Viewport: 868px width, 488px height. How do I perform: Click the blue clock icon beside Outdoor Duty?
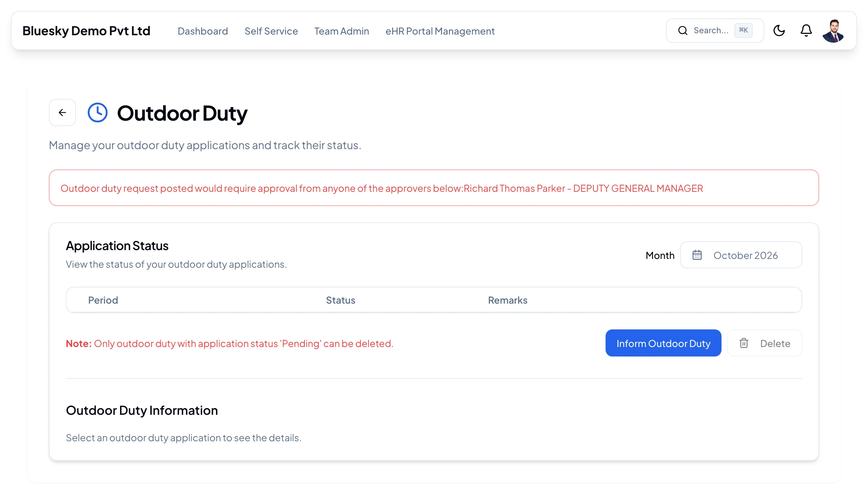tap(98, 113)
